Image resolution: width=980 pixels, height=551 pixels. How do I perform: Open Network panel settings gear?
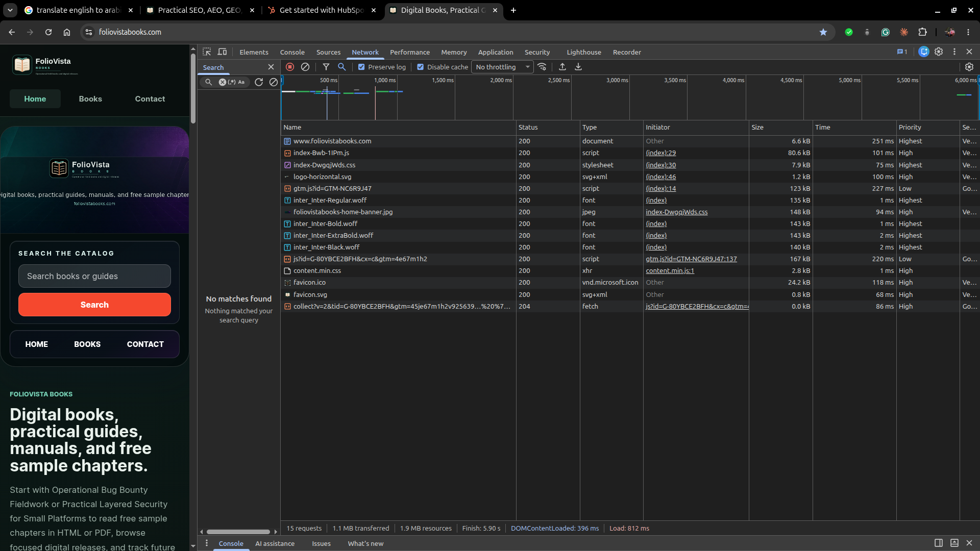[x=969, y=67]
